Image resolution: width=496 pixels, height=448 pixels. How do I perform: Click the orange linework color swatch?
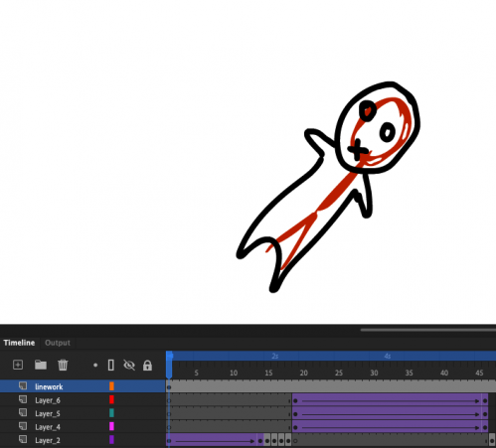coord(111,386)
